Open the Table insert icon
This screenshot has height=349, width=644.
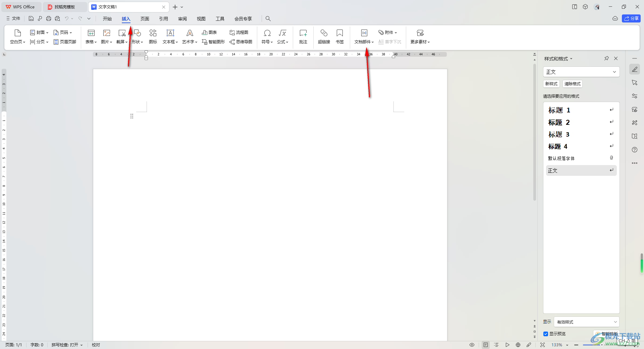[91, 33]
